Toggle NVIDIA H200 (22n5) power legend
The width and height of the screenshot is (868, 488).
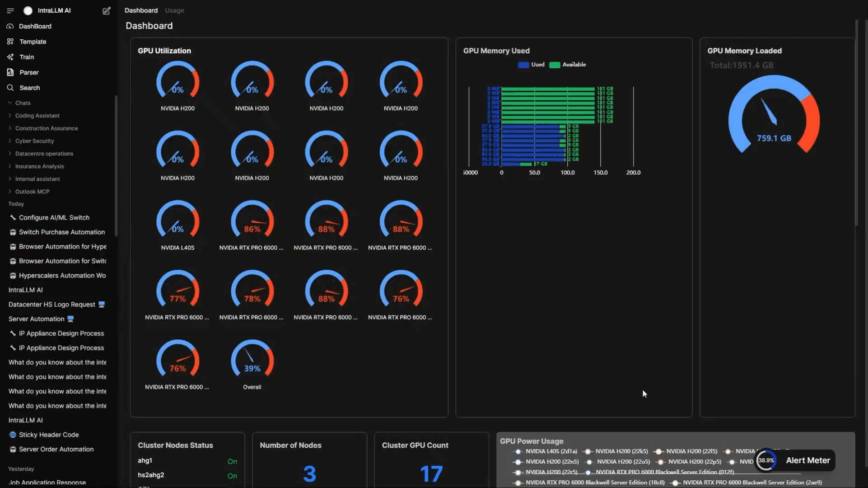pos(546,462)
